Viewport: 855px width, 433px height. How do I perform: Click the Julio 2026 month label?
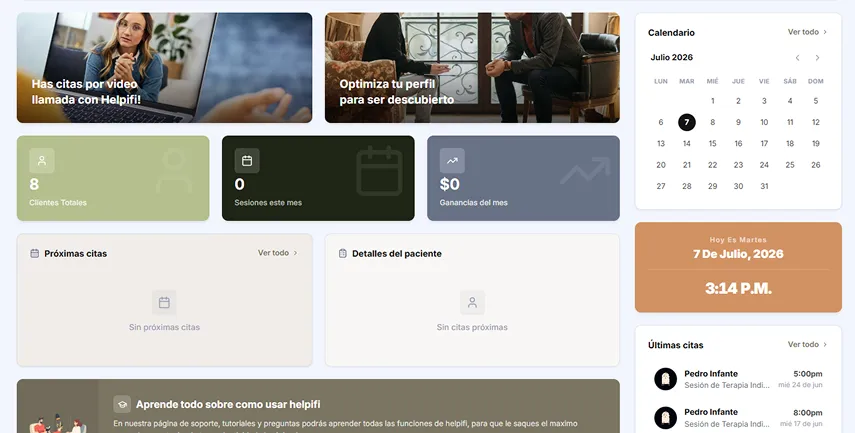[671, 57]
